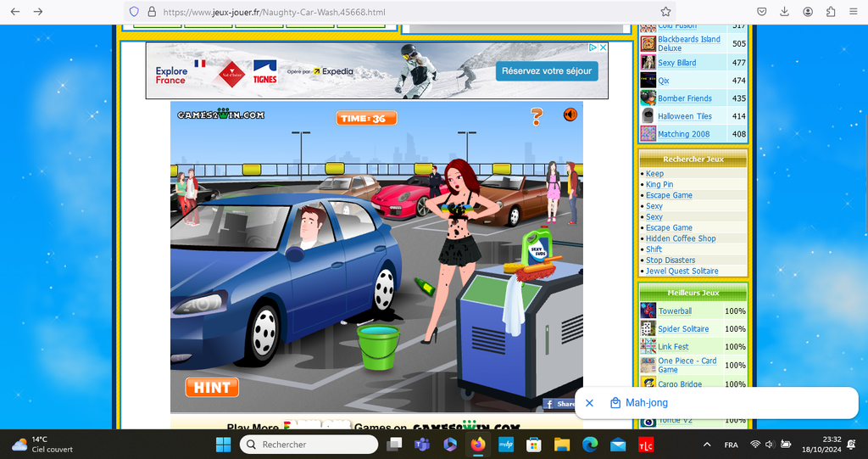The height and width of the screenshot is (459, 868).
Task: Open the extensions puzzle icon
Action: [x=830, y=12]
